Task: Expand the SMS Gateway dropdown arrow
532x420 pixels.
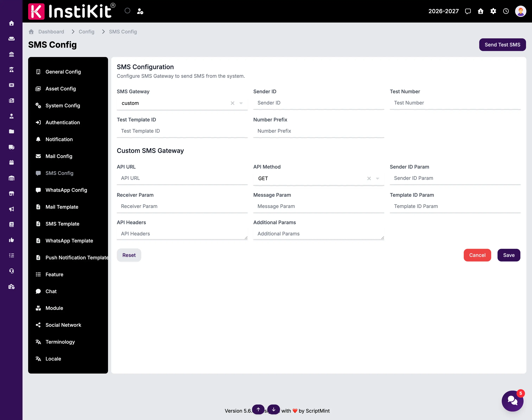Action: pos(241,103)
